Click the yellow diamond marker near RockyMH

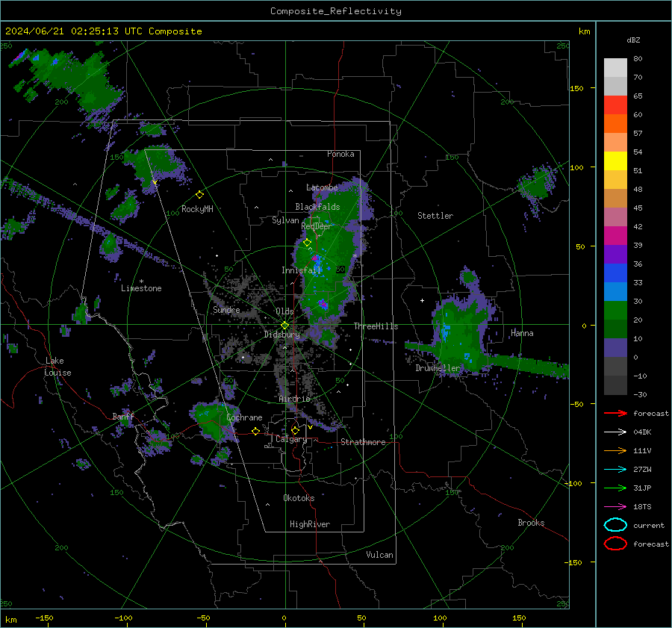199,195
